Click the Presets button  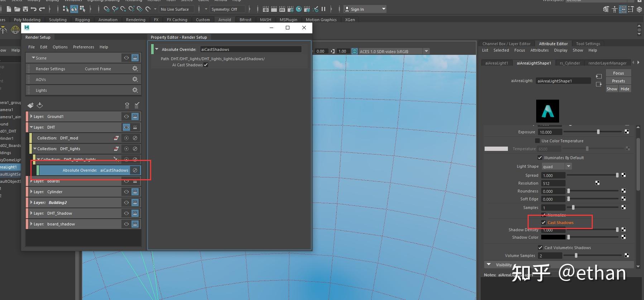click(619, 81)
